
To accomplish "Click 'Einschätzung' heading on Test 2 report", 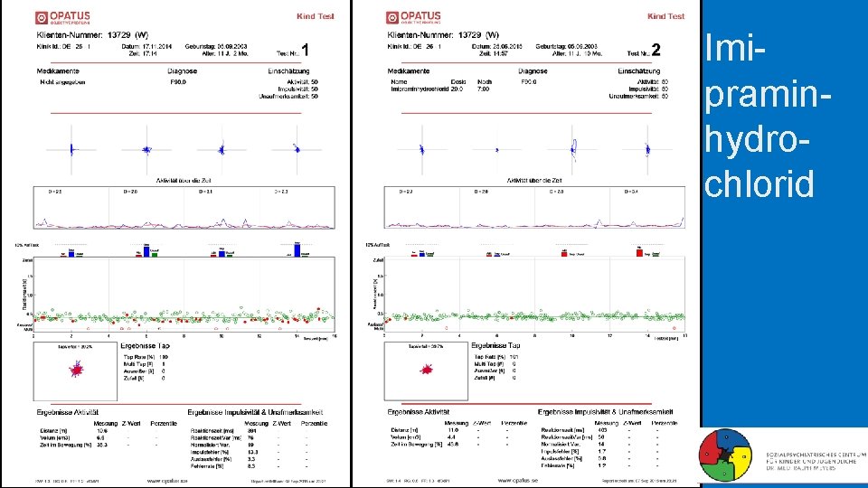I will [639, 71].
